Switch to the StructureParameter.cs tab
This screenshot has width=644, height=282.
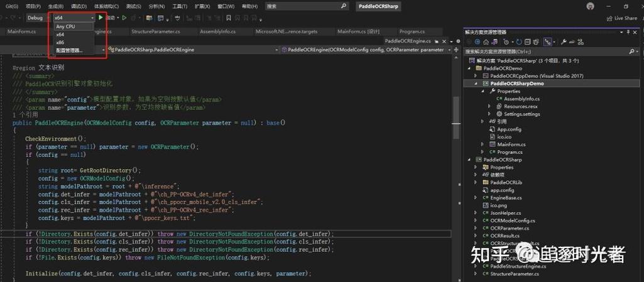156,31
